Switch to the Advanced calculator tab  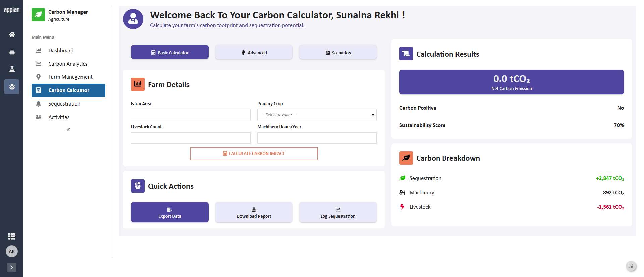pyautogui.click(x=254, y=52)
